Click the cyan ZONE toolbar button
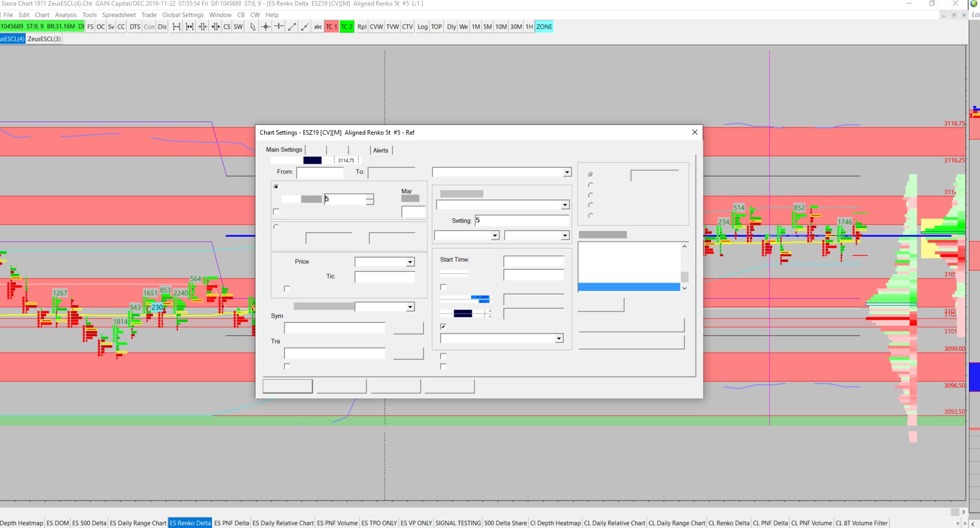 coord(544,27)
